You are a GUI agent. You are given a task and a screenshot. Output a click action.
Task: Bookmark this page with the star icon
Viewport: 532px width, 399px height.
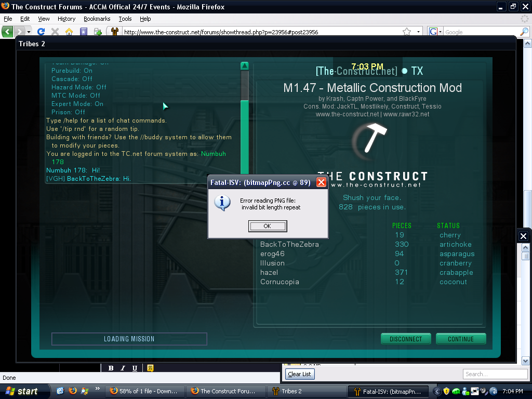coord(407,32)
